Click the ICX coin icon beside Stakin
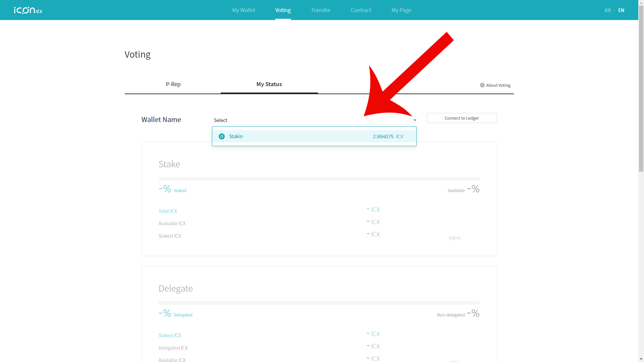The width and height of the screenshot is (644, 362). tap(222, 136)
